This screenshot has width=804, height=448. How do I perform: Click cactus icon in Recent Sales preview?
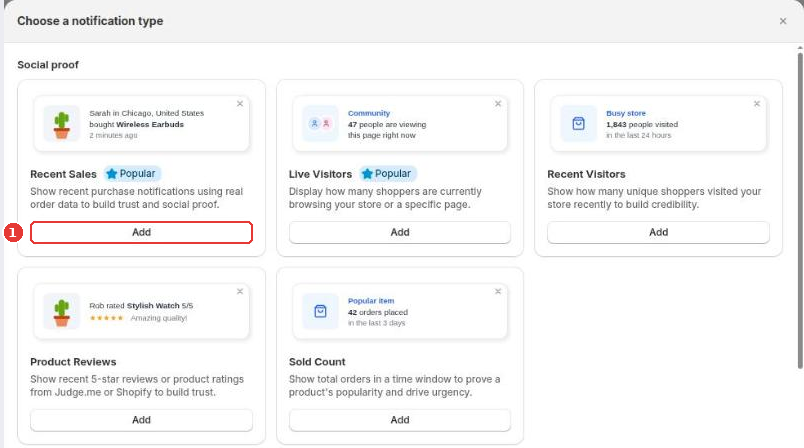(62, 124)
